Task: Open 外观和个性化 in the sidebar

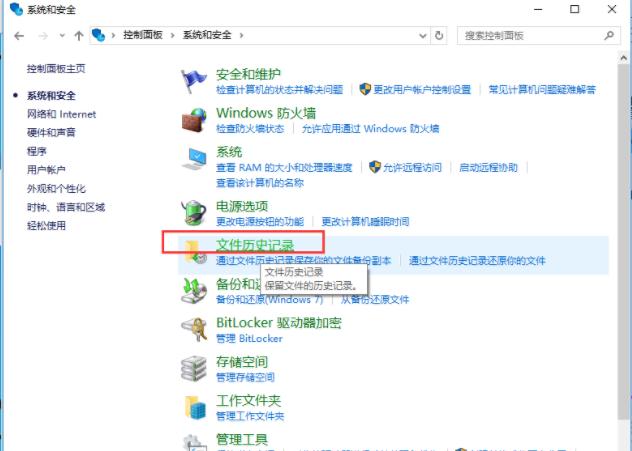Action: coord(56,188)
